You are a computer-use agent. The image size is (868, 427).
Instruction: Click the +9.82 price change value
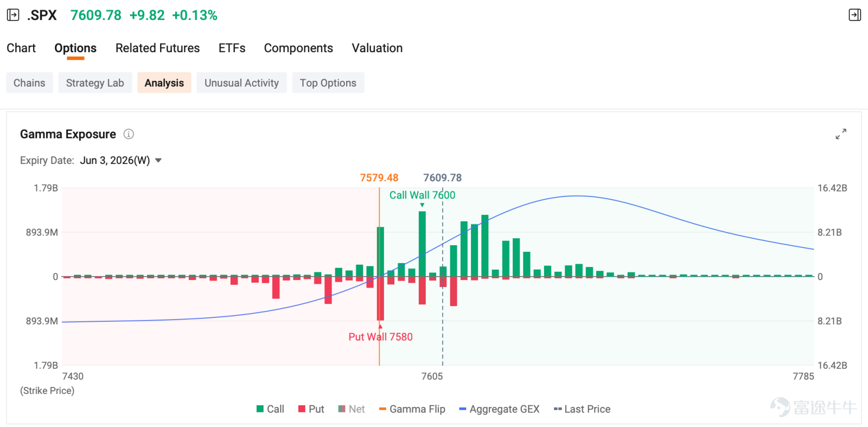pos(147,15)
